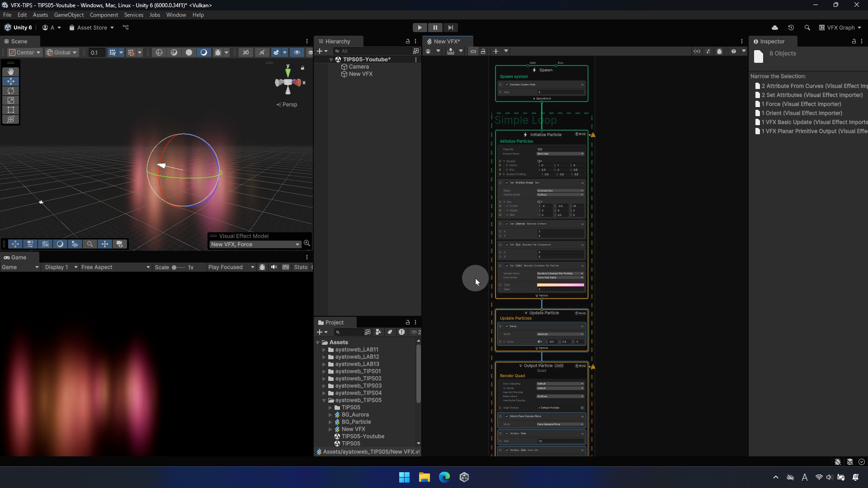
Task: Open the VFX Graph layout dropdown
Action: point(840,28)
